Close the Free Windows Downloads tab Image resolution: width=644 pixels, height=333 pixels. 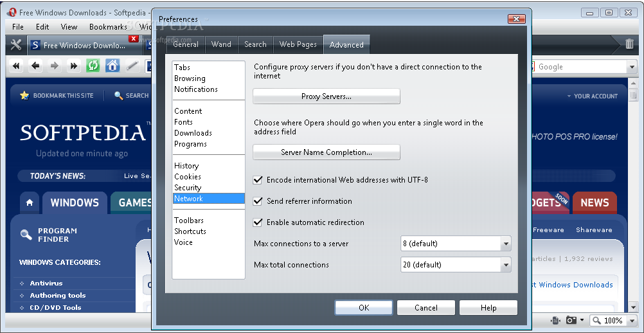[x=134, y=39]
